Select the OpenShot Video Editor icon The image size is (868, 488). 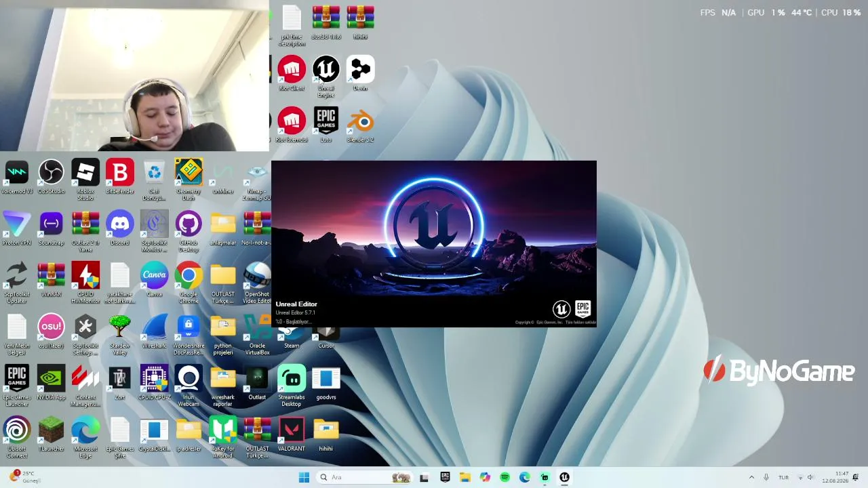coord(258,283)
